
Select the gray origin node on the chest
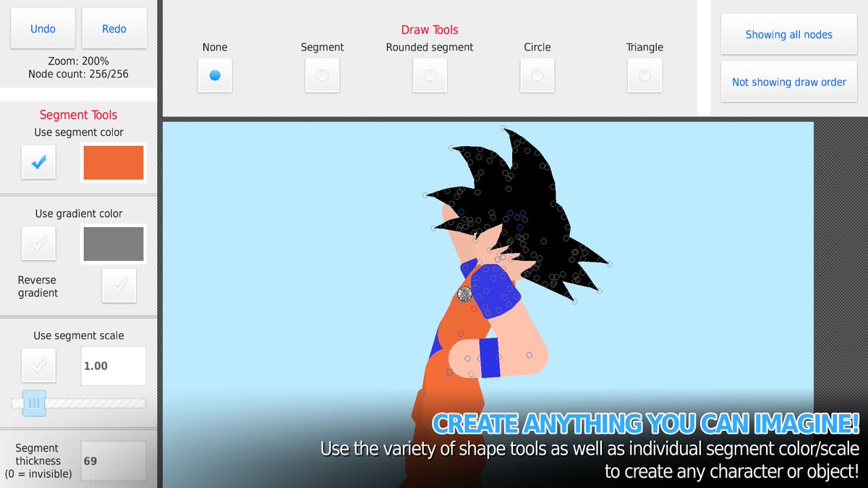pyautogui.click(x=465, y=294)
